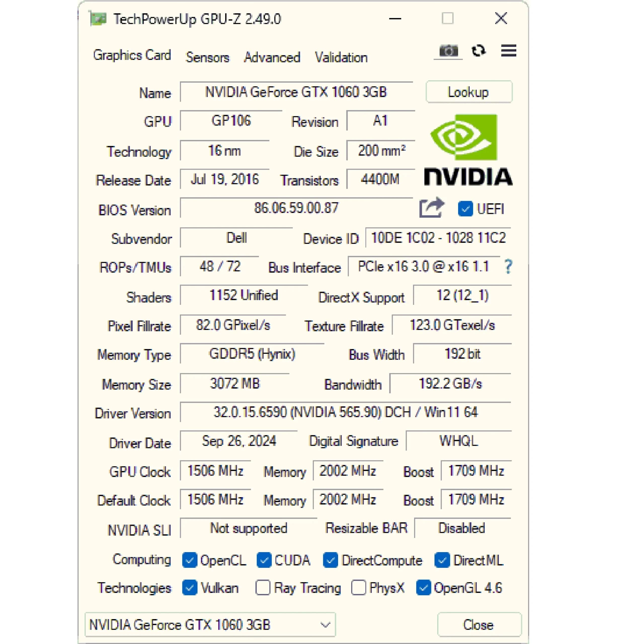Image resolution: width=644 pixels, height=644 pixels.
Task: Click the Driver Version field
Action: (x=346, y=412)
